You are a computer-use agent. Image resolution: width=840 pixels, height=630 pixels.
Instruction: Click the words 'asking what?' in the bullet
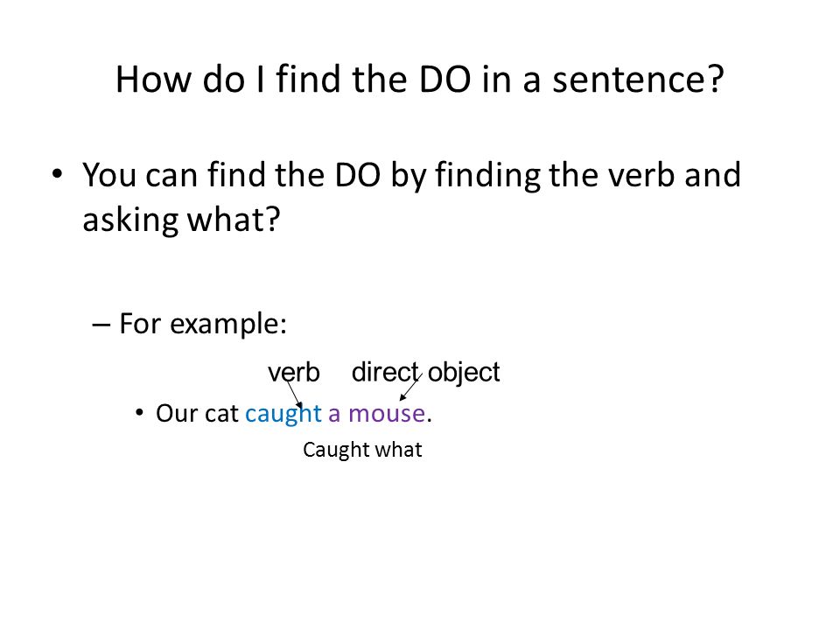(x=181, y=220)
